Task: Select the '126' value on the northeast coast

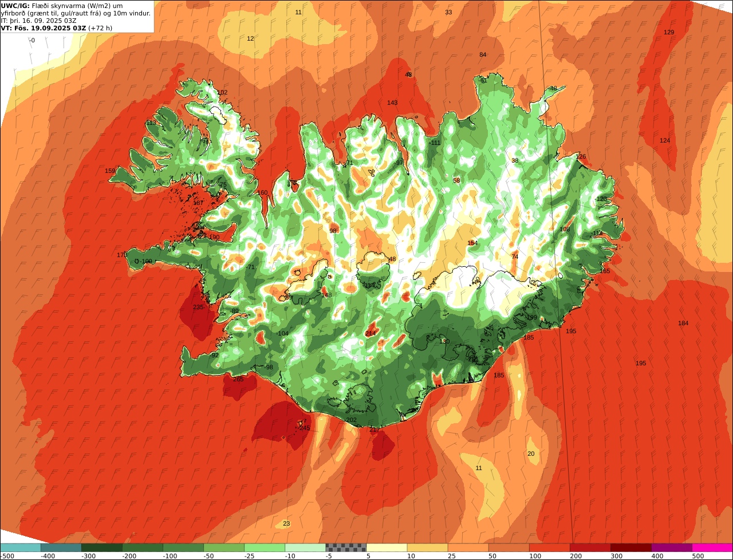Action: click(x=581, y=157)
